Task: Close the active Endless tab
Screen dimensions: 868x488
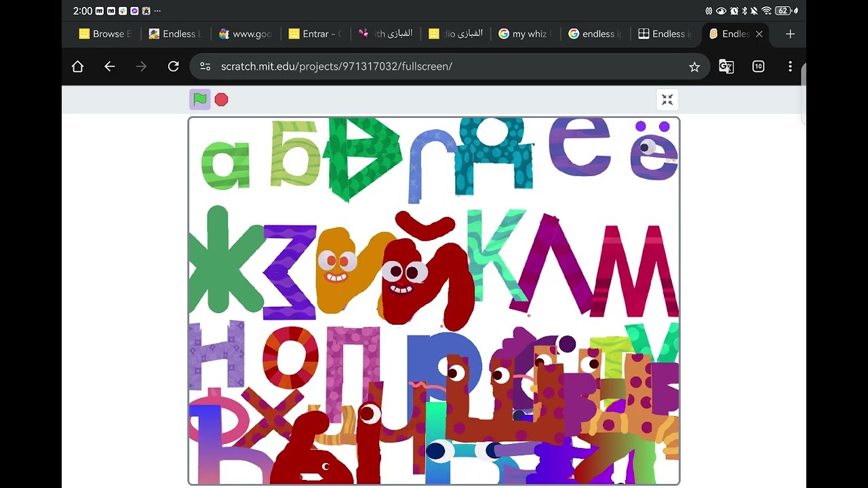Action: (x=759, y=34)
